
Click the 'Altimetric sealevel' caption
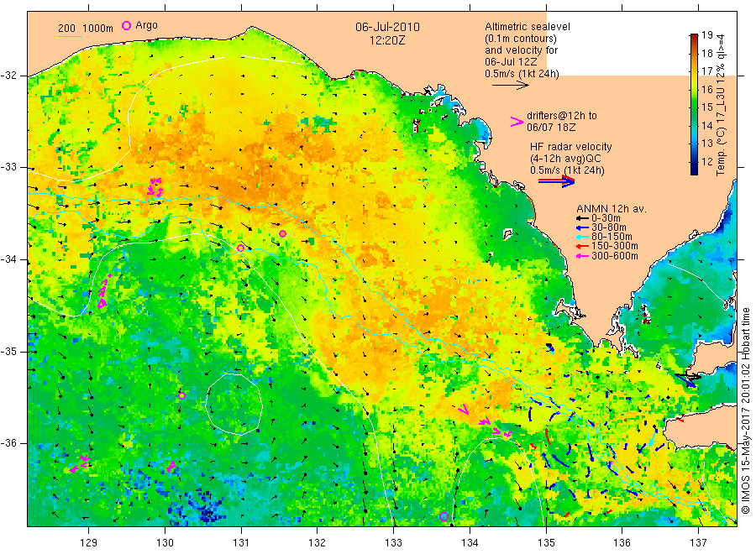tap(528, 27)
